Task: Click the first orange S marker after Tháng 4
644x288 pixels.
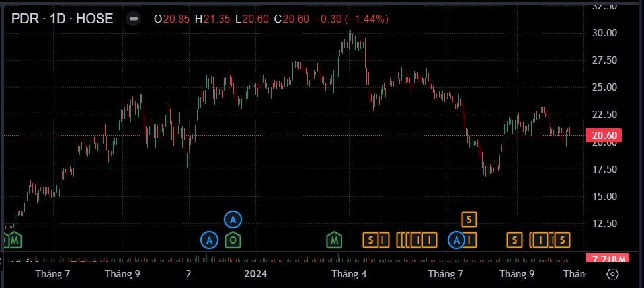Action: 371,240
